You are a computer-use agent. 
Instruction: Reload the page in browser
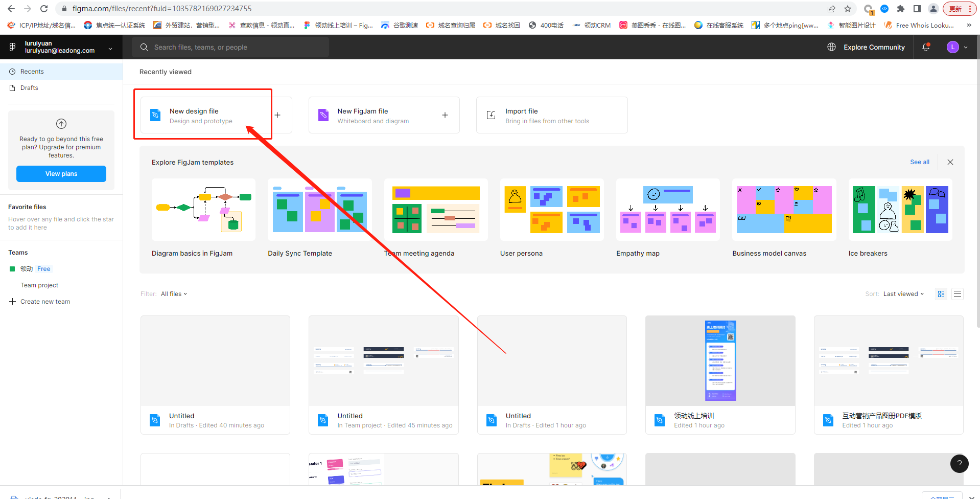click(44, 9)
